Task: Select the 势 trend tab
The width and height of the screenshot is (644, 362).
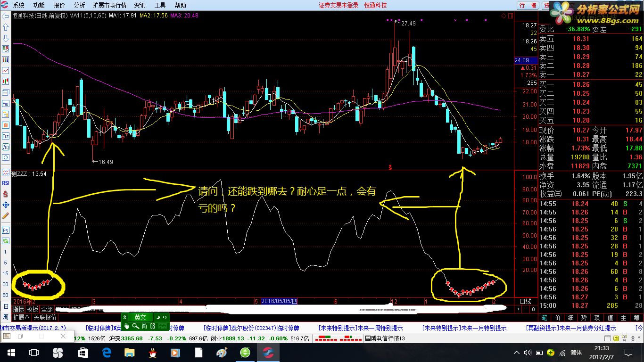Action: click(584, 318)
